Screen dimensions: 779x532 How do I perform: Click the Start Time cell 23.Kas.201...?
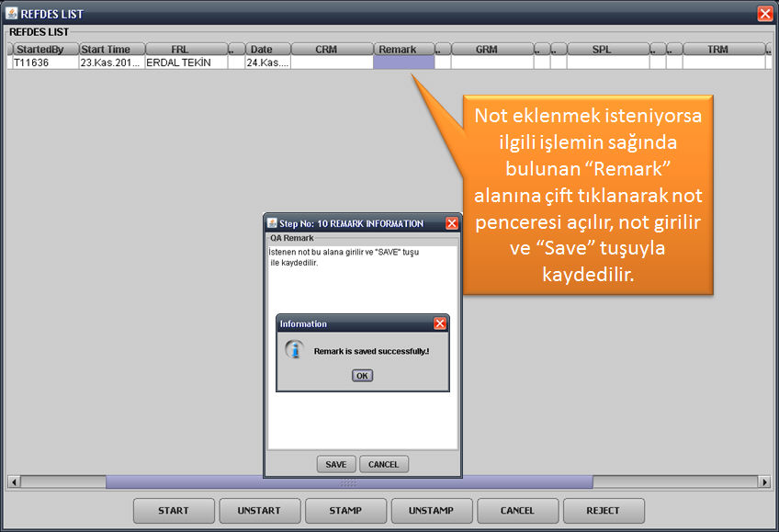point(112,62)
